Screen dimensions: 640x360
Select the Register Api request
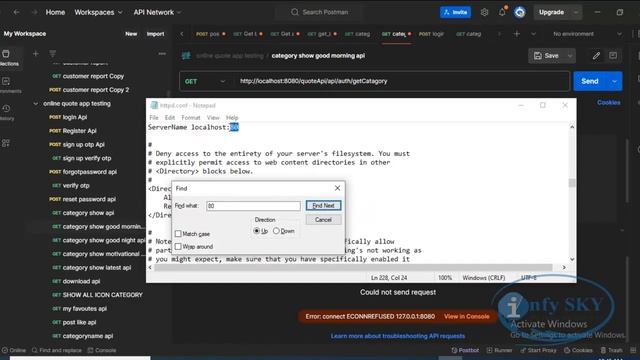79,131
